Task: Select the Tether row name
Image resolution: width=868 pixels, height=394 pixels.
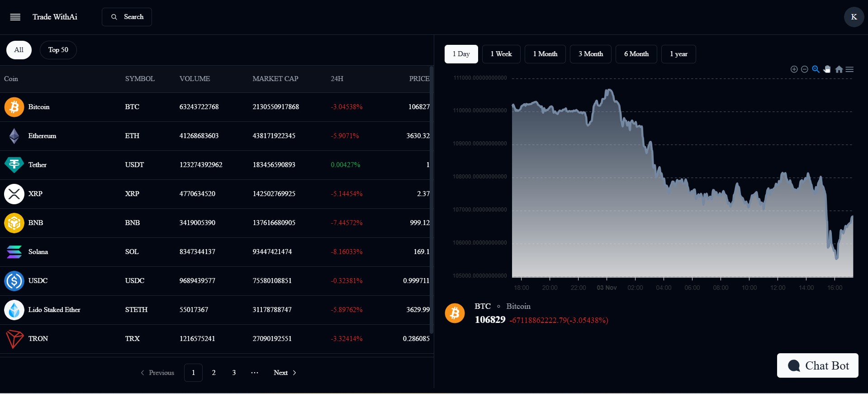Action: [x=38, y=165]
